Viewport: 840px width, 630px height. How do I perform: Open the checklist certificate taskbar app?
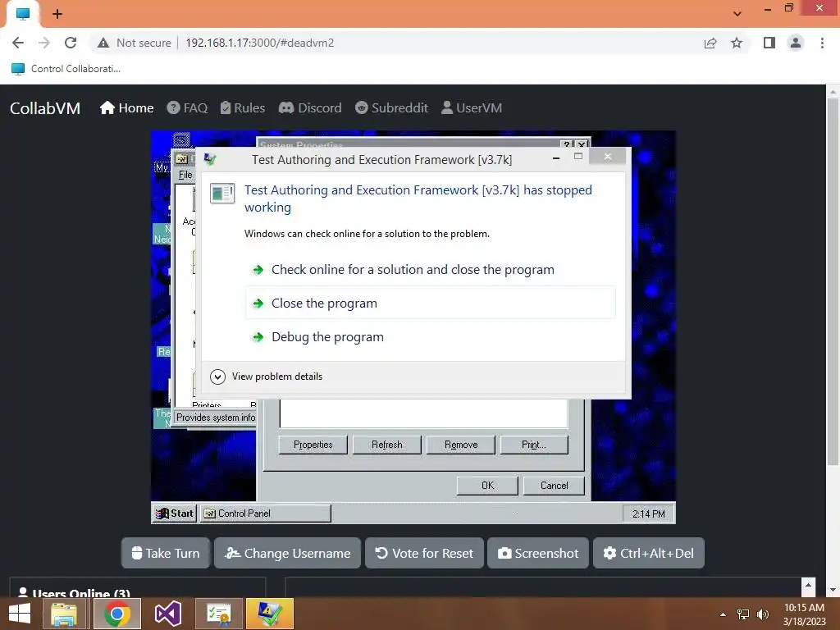[219, 614]
